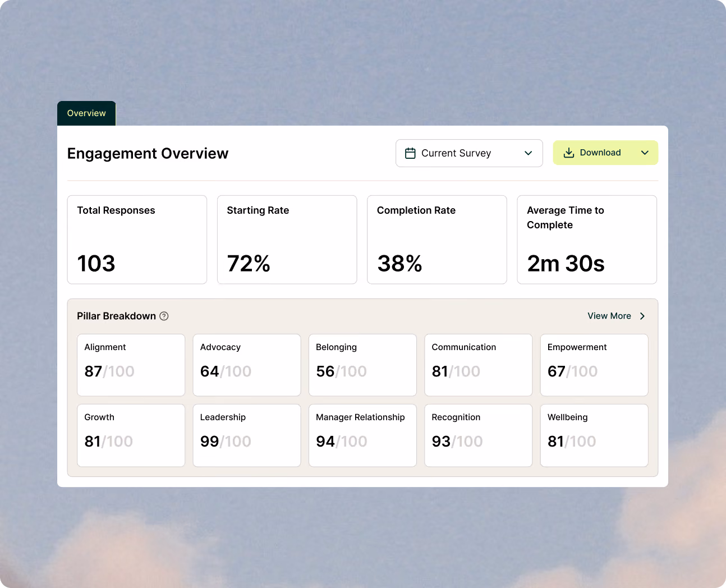This screenshot has height=588, width=726.
Task: Open the Wellbeing pillar card
Action: click(x=594, y=435)
